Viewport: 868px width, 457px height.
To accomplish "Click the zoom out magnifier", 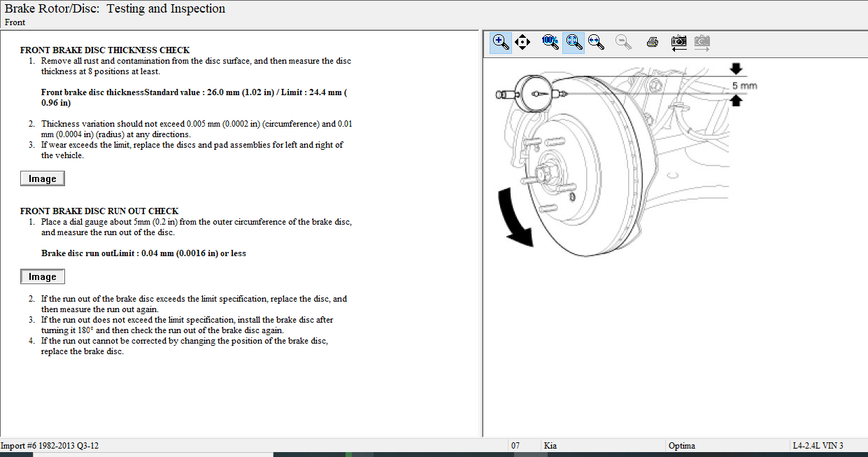I will pyautogui.click(x=623, y=42).
